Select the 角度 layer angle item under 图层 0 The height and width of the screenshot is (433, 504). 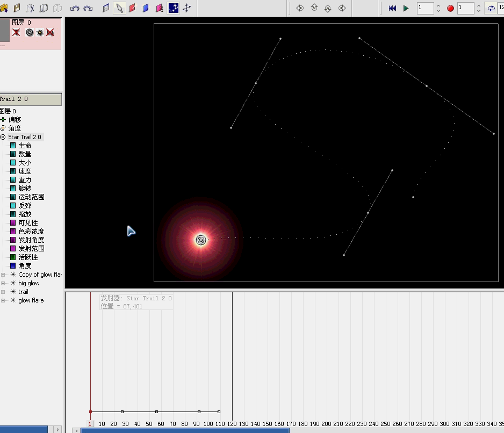[x=15, y=128]
